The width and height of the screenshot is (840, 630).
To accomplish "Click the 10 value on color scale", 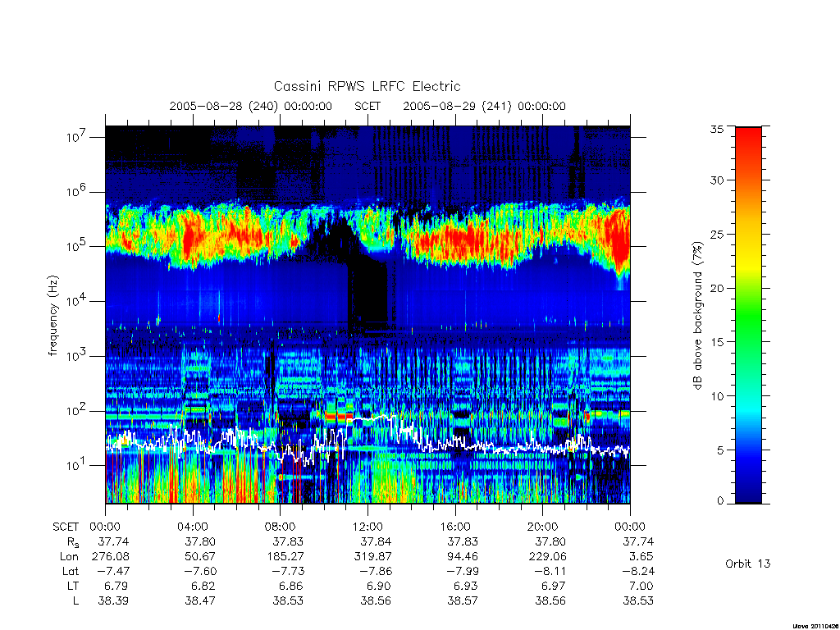I will pos(717,396).
